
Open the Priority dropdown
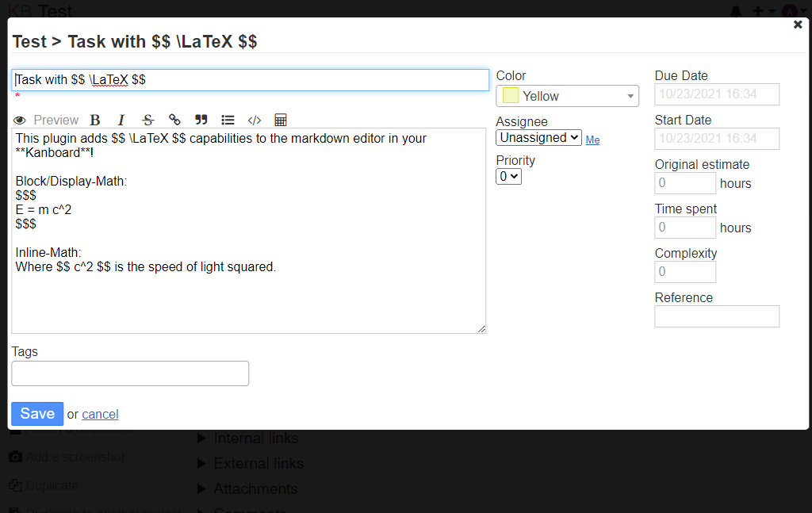(x=508, y=177)
